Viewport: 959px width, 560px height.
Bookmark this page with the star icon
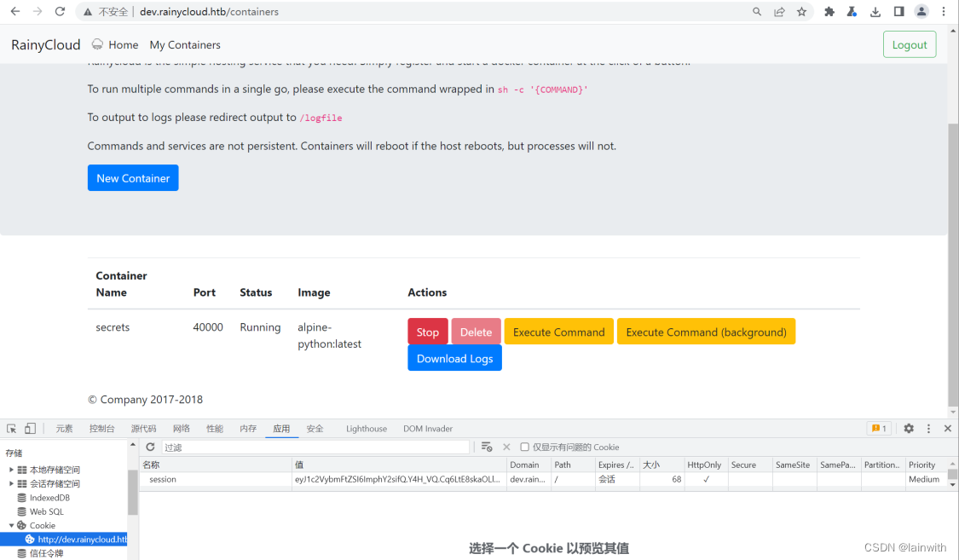[x=801, y=12]
